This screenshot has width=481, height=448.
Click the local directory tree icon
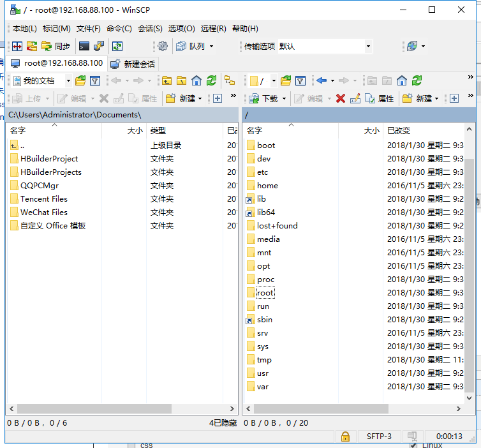pos(230,80)
